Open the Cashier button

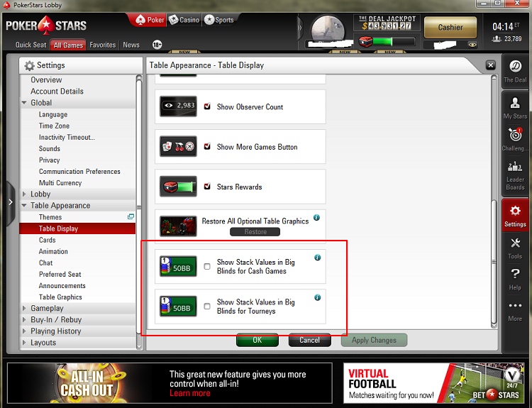[450, 28]
